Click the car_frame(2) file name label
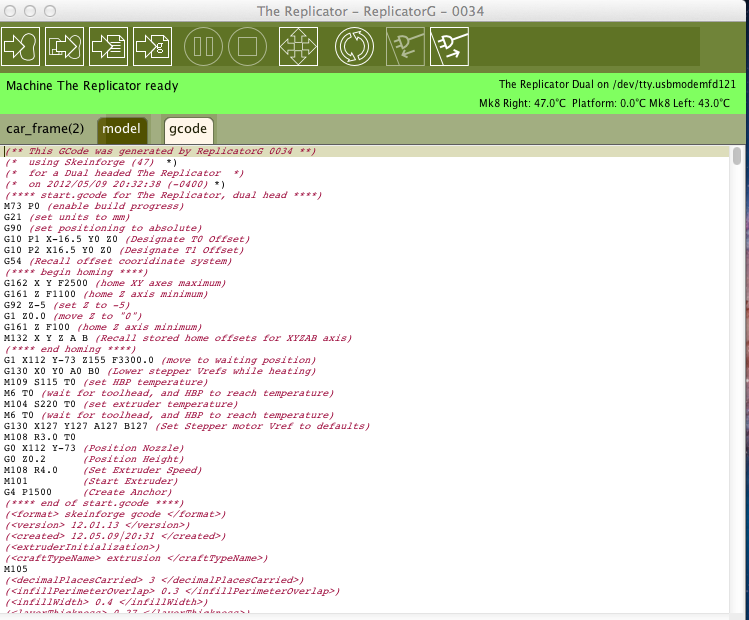 45,128
